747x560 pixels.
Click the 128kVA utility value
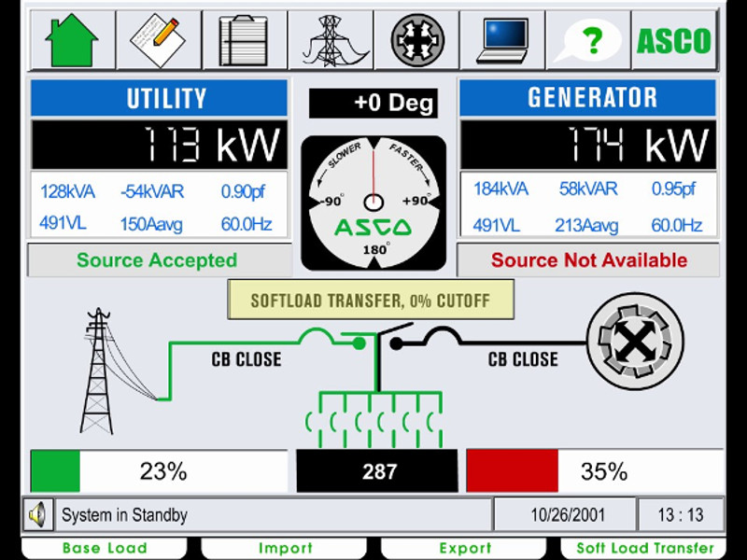tap(67, 191)
